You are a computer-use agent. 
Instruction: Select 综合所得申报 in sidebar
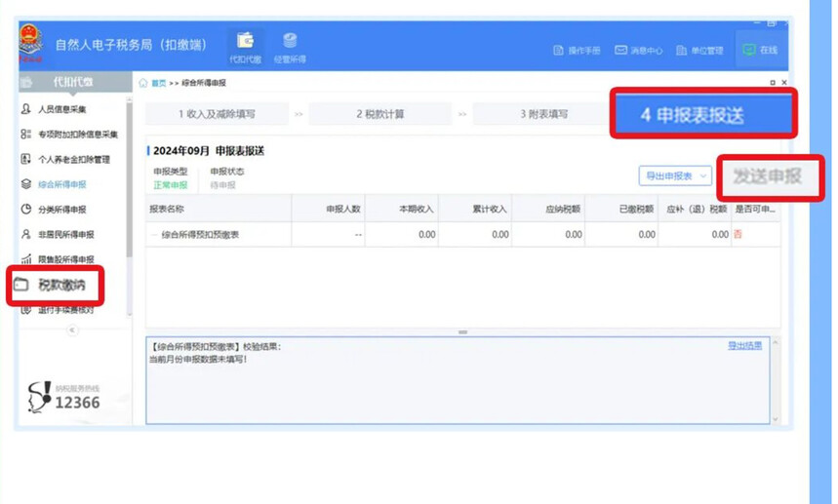click(54, 184)
